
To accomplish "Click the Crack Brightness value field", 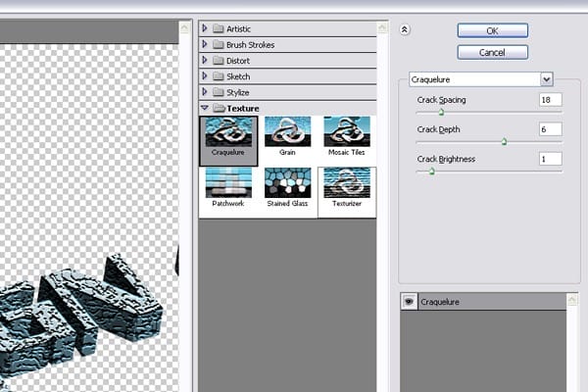I will click(550, 159).
